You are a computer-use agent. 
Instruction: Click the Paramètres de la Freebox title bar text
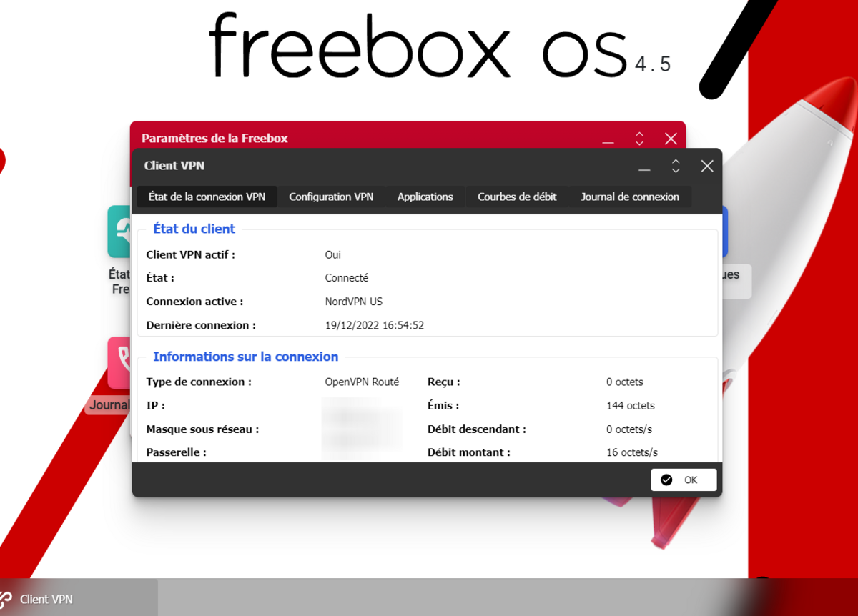[214, 138]
